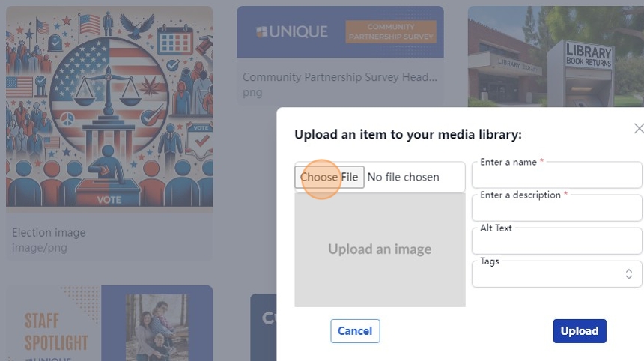
Task: Open the Staff Spotlight thumbnail
Action: coord(109,322)
